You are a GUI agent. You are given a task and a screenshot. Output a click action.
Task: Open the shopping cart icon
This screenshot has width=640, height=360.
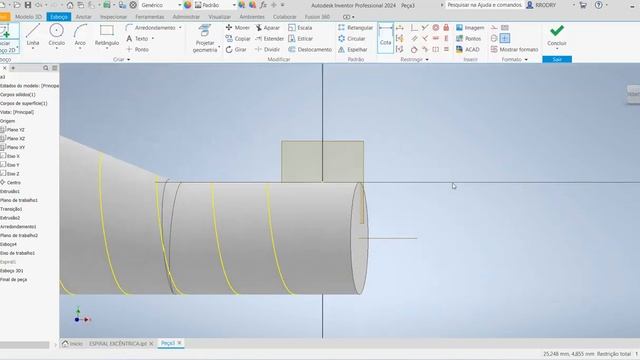click(x=583, y=5)
